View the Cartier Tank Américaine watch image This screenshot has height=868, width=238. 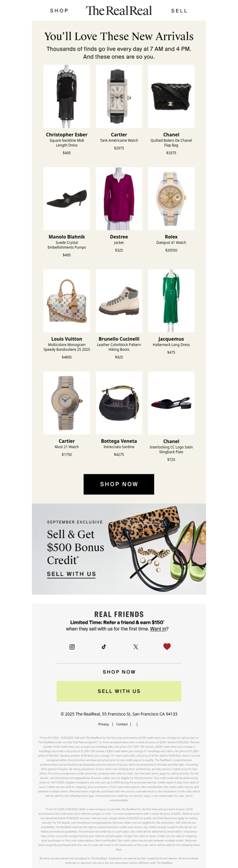coord(119,97)
